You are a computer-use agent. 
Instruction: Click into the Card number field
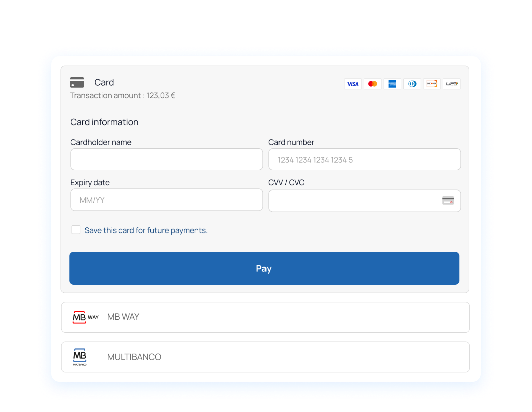[364, 160]
